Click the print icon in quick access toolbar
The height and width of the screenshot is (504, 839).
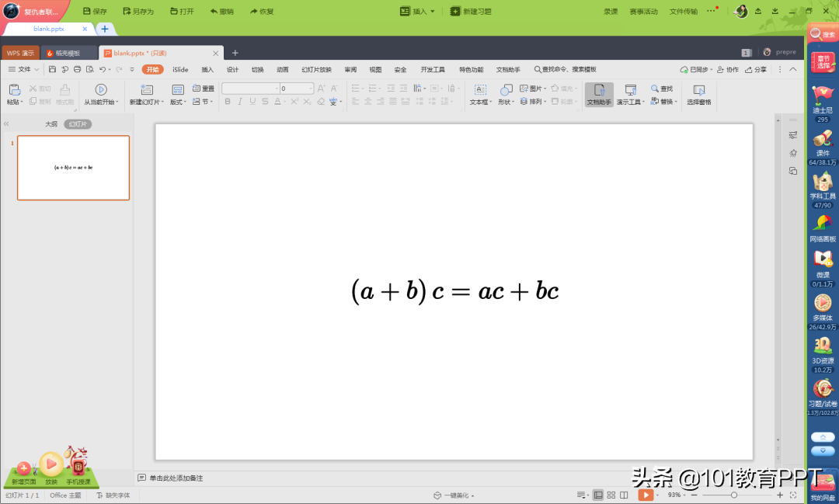point(77,69)
